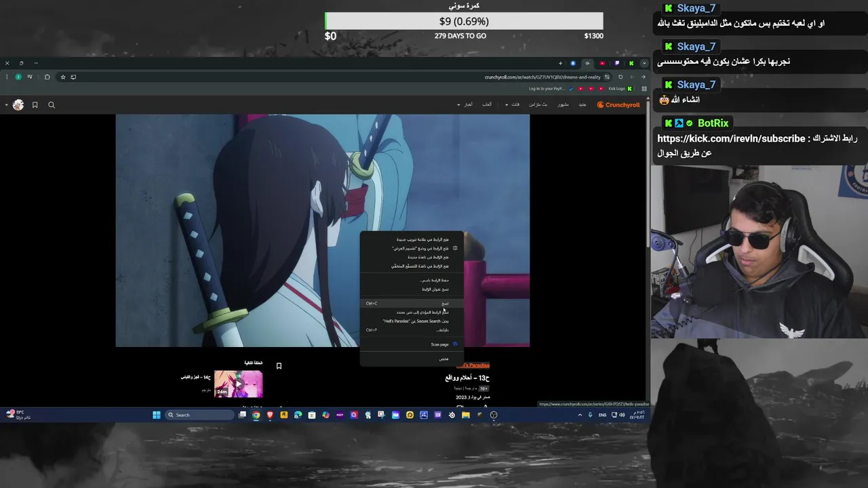This screenshot has width=868, height=488.
Task: Open kick.com/irevln/subscribe link in chat
Action: [x=731, y=138]
